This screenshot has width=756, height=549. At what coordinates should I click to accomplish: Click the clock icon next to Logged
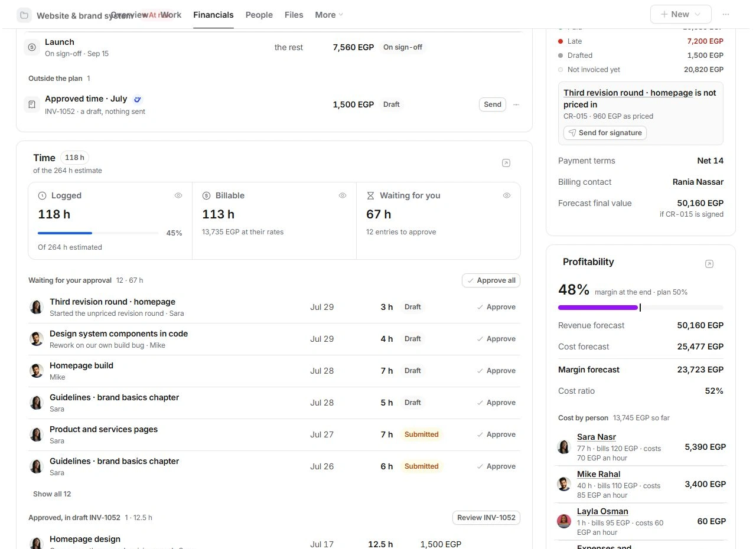point(42,195)
